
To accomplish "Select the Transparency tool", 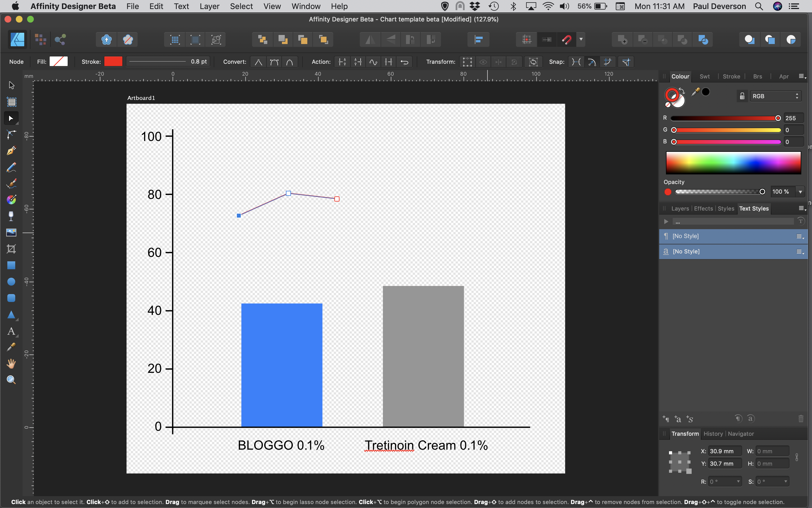I will (x=11, y=216).
